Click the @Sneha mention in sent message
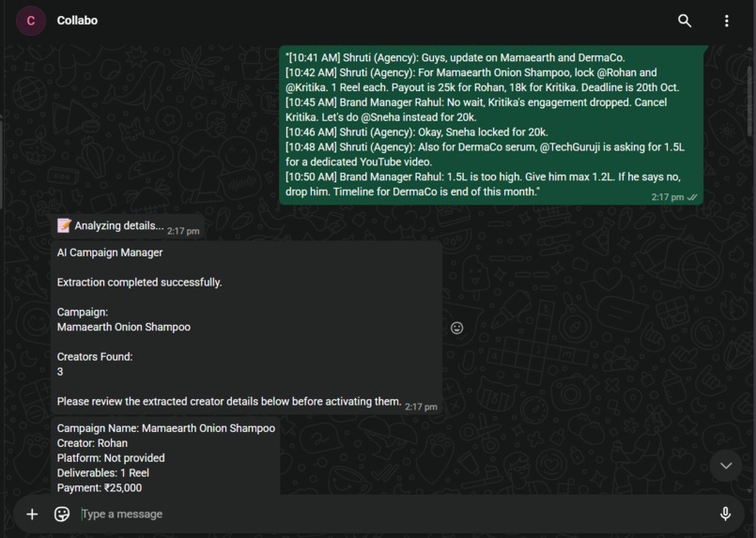This screenshot has width=756, height=538. click(x=380, y=117)
